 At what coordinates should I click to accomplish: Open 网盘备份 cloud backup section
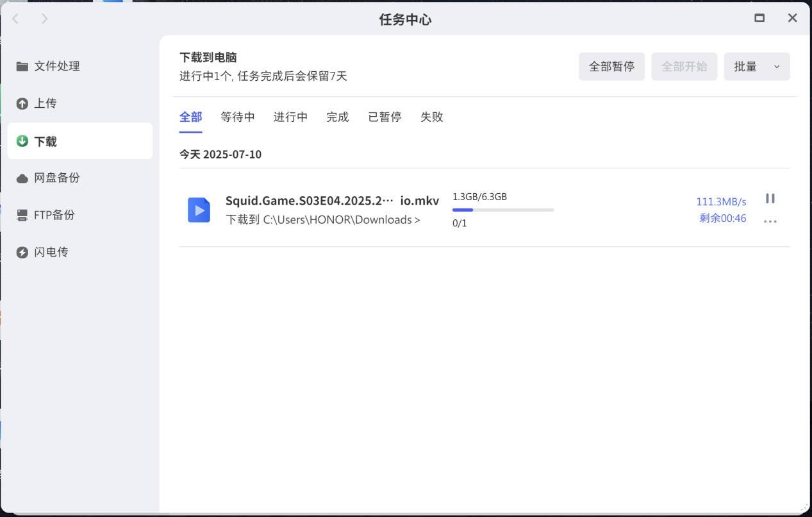(x=79, y=178)
